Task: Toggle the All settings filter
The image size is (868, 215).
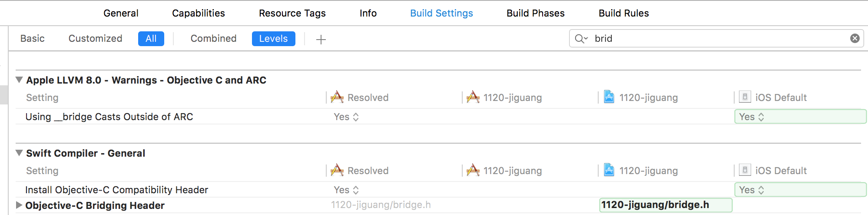Action: [151, 39]
